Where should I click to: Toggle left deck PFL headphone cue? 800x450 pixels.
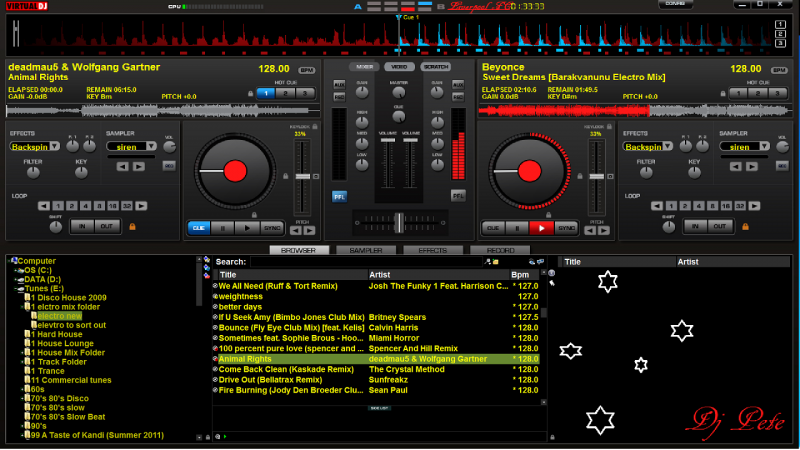(339, 196)
